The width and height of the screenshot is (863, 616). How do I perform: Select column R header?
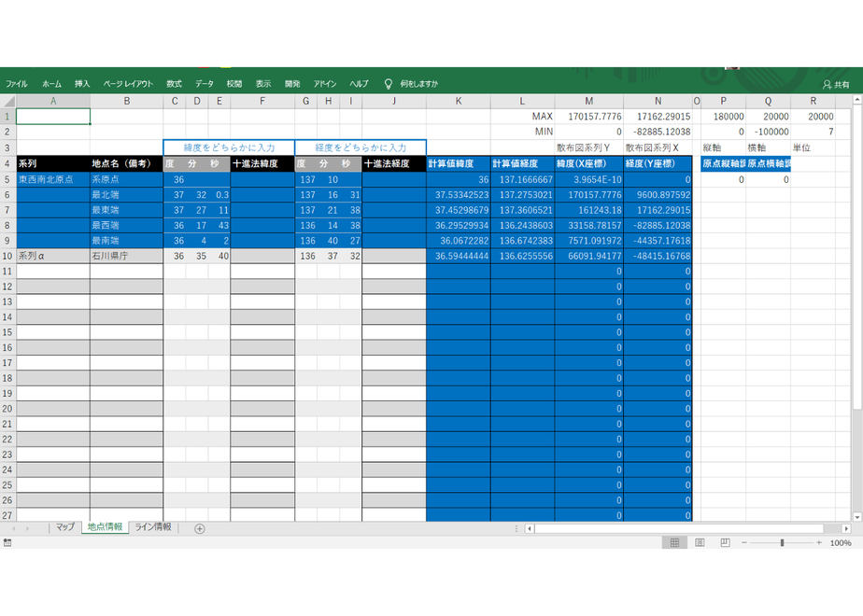(x=813, y=101)
